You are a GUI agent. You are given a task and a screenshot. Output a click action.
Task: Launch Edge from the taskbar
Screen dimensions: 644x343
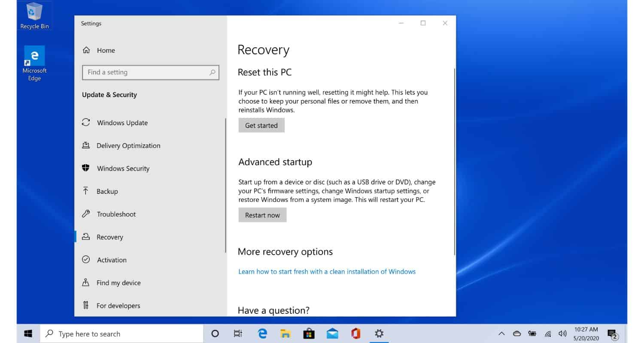point(262,334)
